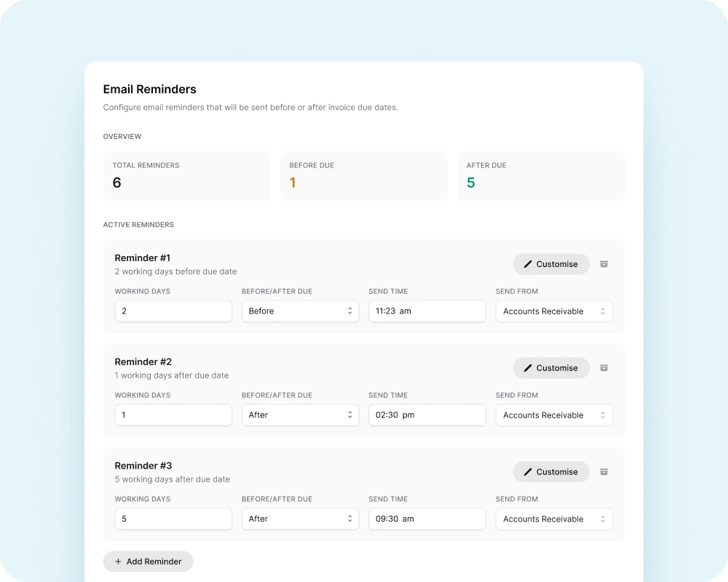The width and height of the screenshot is (728, 582).
Task: Expand Send From dropdown in Reminder #2
Action: point(554,415)
